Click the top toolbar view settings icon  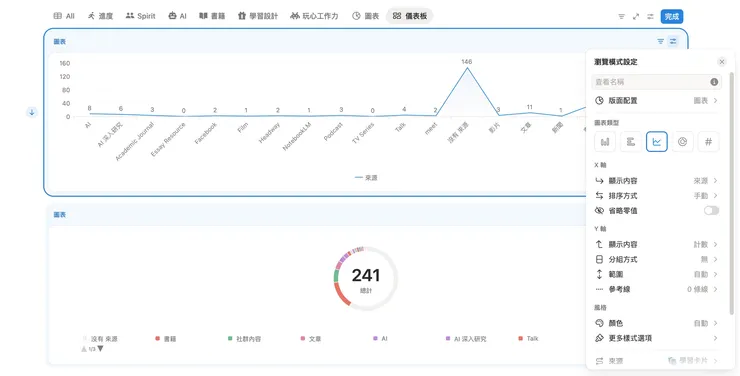coord(650,17)
